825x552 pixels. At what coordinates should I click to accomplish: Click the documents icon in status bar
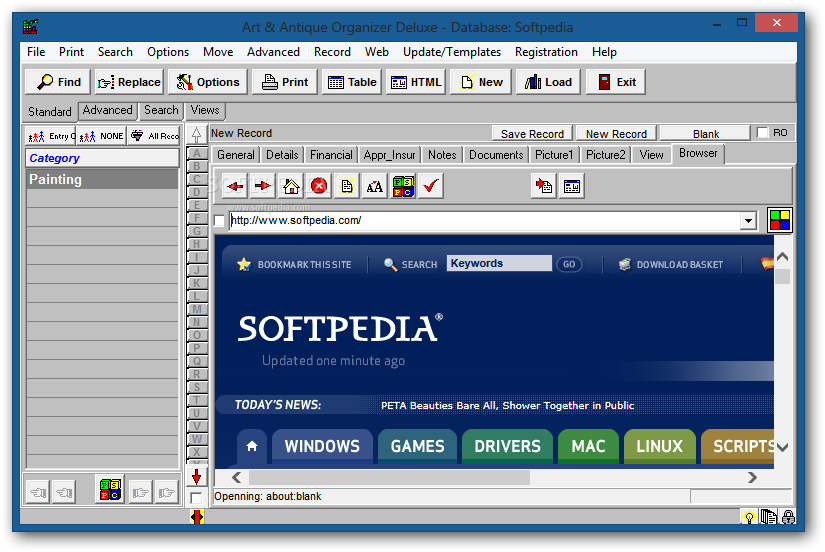(x=768, y=517)
